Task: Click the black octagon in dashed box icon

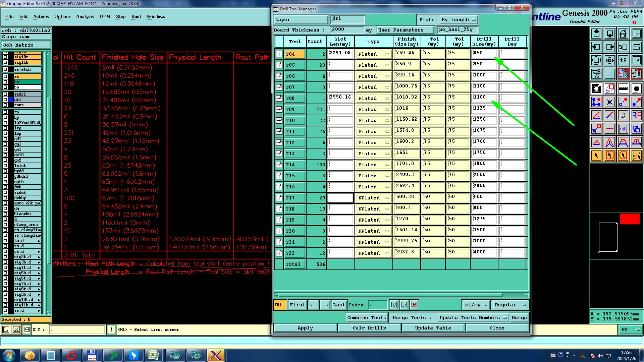Action: [x=636, y=88]
